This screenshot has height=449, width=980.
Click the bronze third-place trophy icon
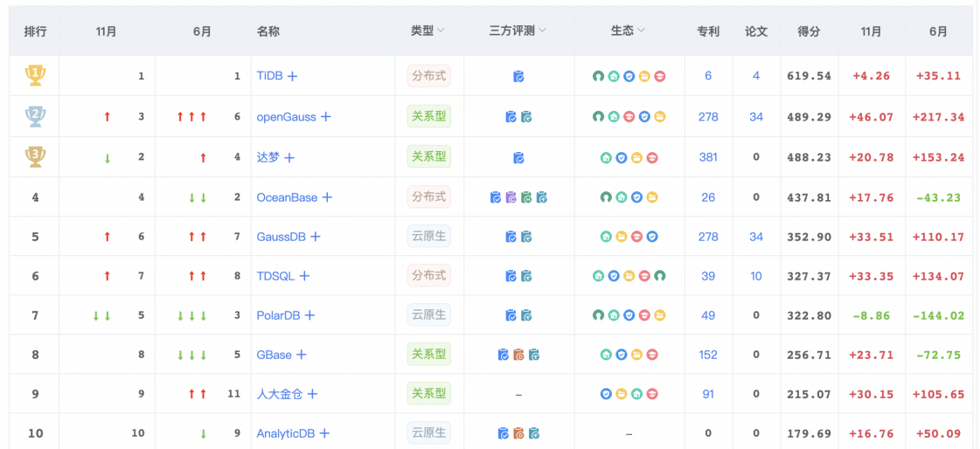35,156
